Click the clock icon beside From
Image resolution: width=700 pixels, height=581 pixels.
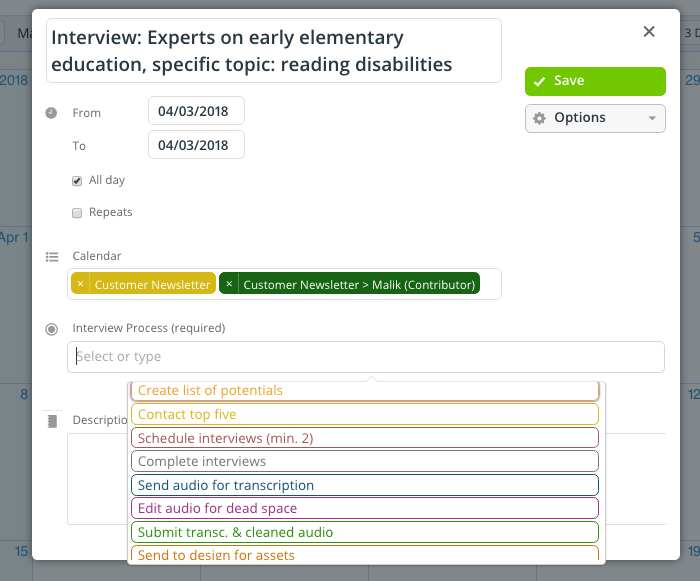pyautogui.click(x=52, y=113)
